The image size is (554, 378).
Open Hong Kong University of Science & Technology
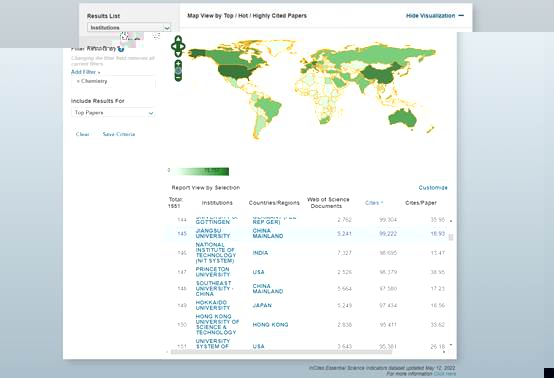coord(217,324)
